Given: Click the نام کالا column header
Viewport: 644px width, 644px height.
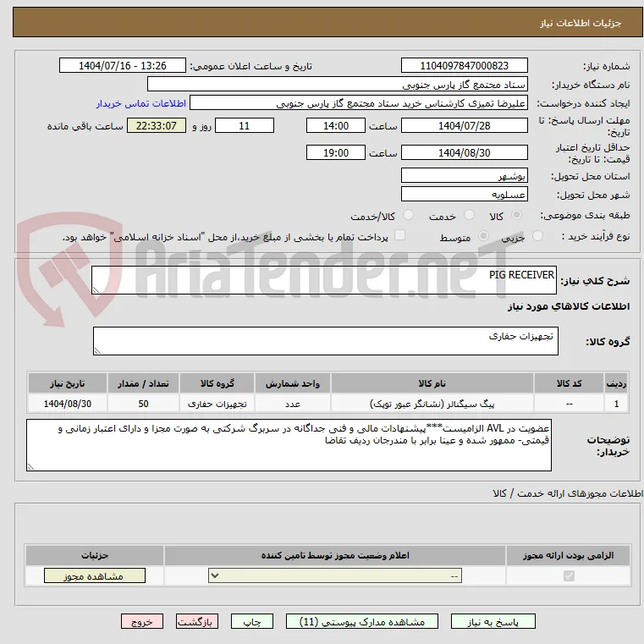Looking at the screenshot, I should point(432,383).
